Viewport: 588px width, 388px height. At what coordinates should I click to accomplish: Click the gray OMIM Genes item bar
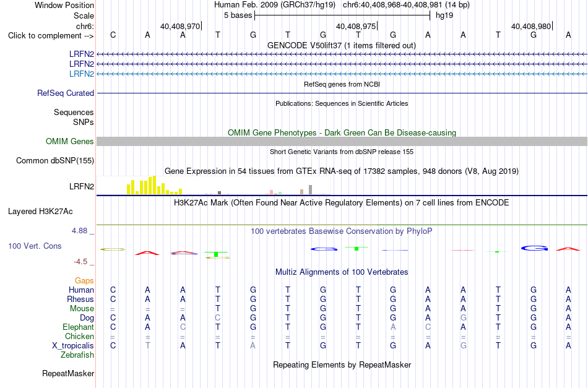tap(342, 141)
